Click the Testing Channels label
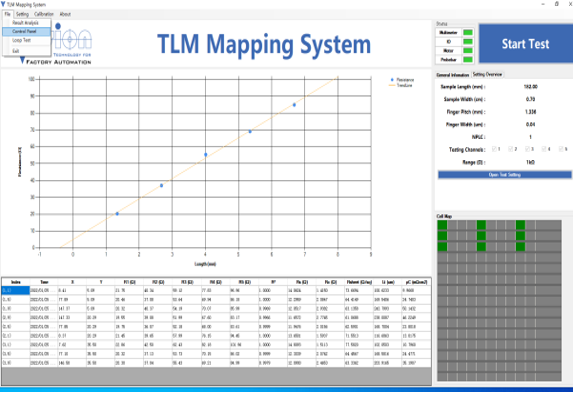The width and height of the screenshot is (574, 393). [467, 149]
